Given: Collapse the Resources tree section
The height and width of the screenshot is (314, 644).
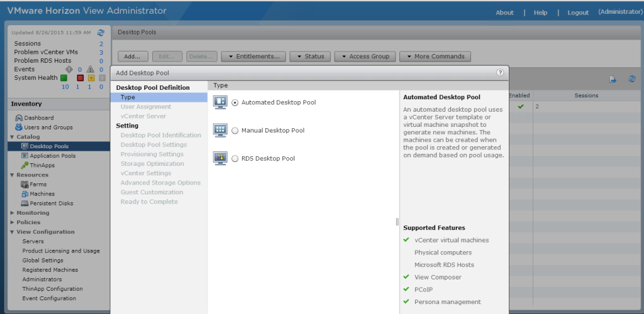Looking at the screenshot, I should pos(13,175).
